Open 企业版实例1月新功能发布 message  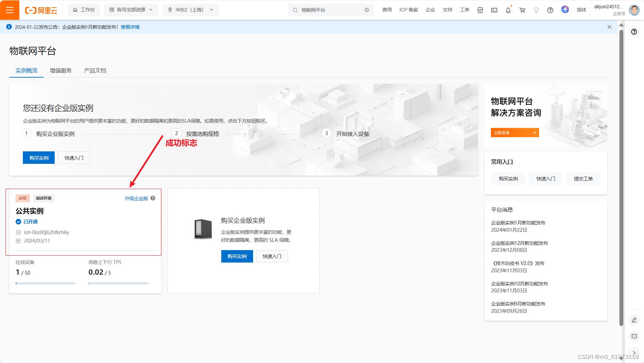518,223
